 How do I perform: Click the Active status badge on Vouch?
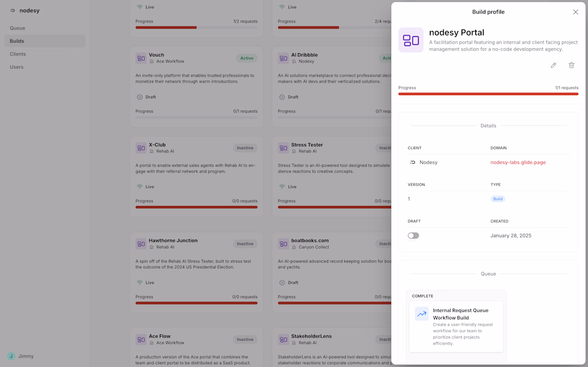click(246, 58)
